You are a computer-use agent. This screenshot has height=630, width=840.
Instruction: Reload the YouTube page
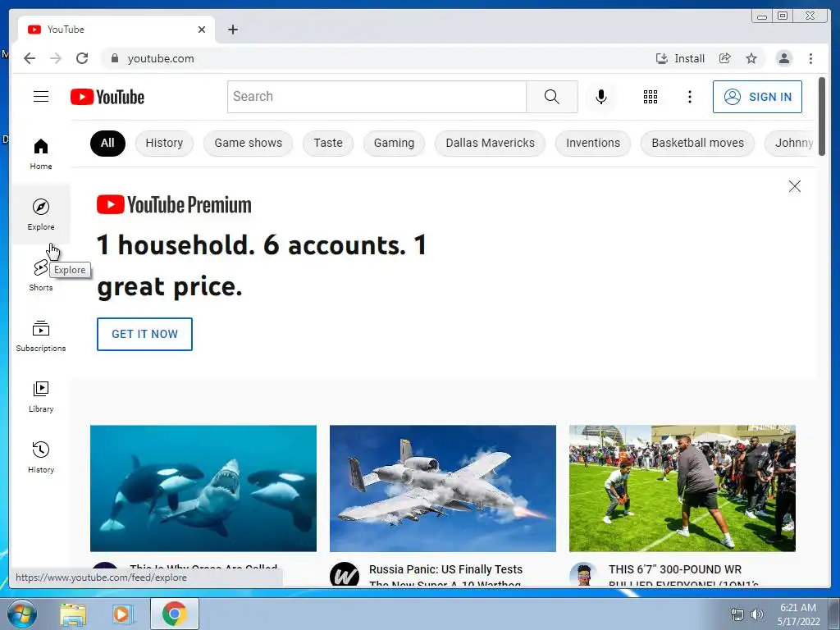pyautogui.click(x=82, y=58)
